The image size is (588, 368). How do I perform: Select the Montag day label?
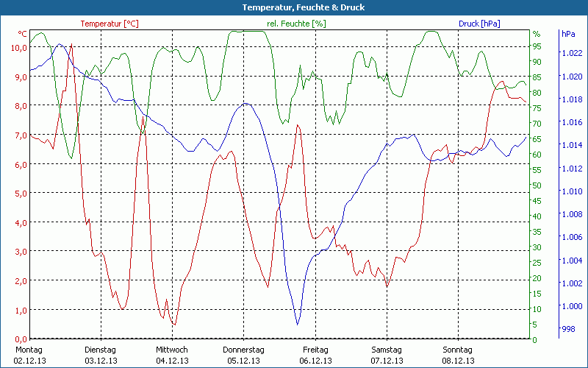click(28, 350)
